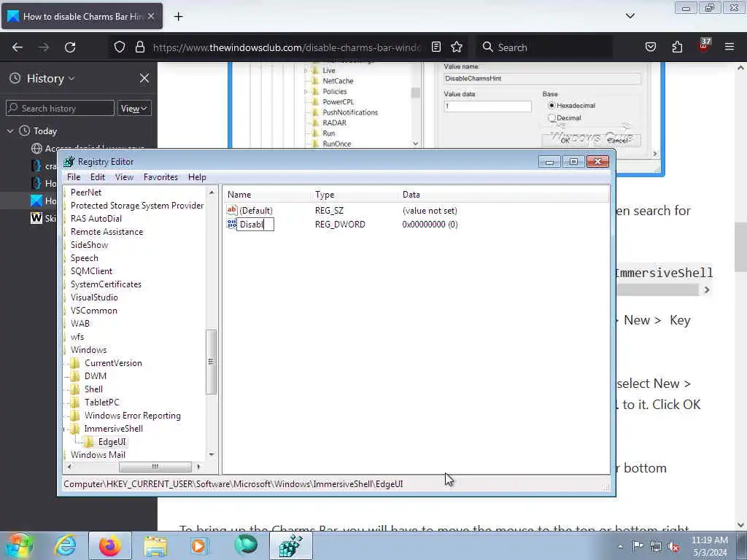Collapse the Today history group
Image resolution: width=747 pixels, height=560 pixels.
pyautogui.click(x=10, y=131)
